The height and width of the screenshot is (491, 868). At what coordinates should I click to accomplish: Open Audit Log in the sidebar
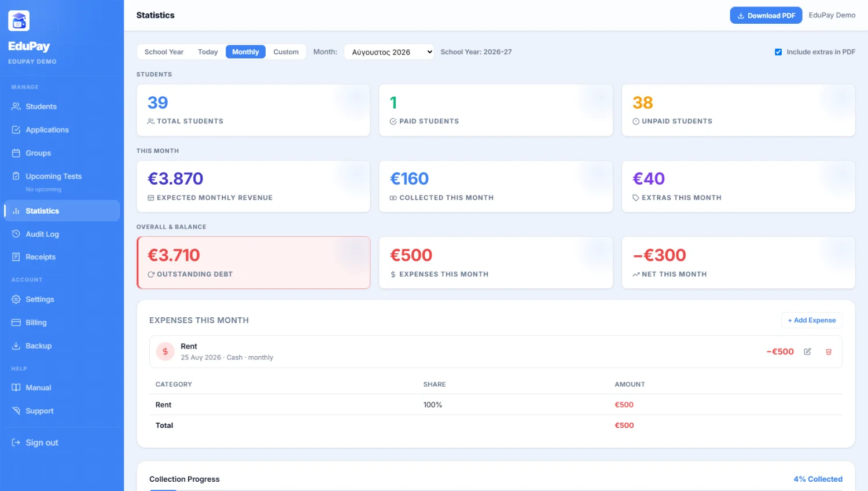tap(62, 234)
